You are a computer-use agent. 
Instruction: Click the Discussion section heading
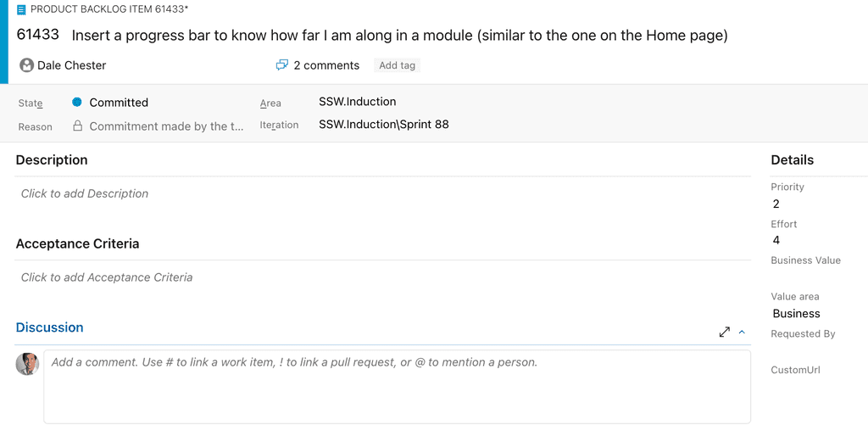coord(49,327)
